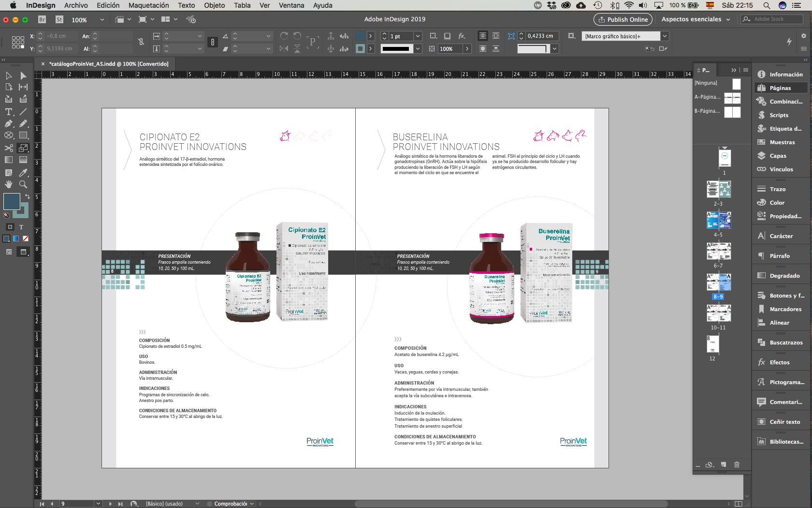Image resolution: width=812 pixels, height=508 pixels.
Task: Select the Direct Selection tool
Action: tap(23, 75)
